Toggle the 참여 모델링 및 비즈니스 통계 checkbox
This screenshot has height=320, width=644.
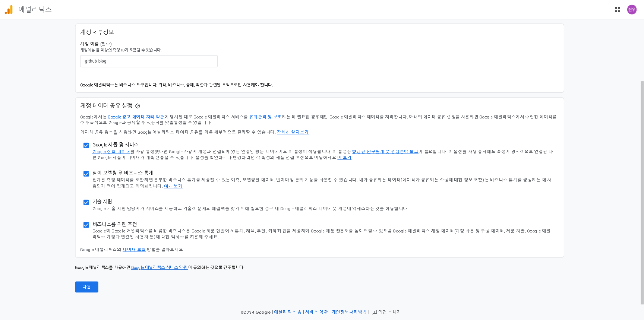point(86,174)
